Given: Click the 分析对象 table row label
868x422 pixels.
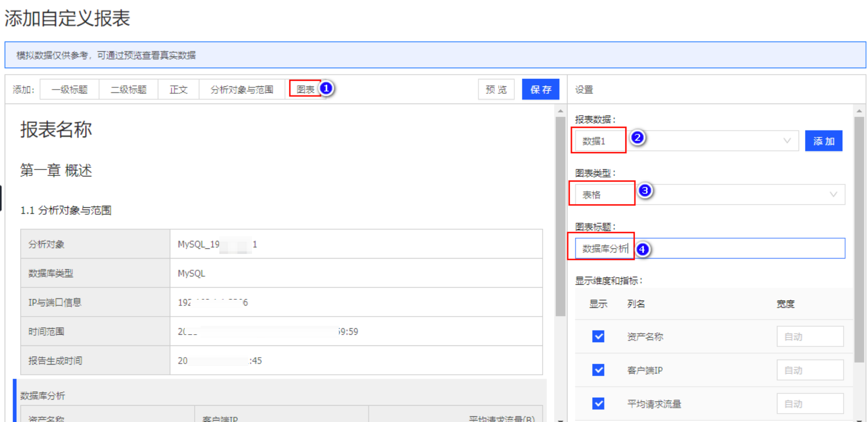Looking at the screenshot, I should (46, 244).
